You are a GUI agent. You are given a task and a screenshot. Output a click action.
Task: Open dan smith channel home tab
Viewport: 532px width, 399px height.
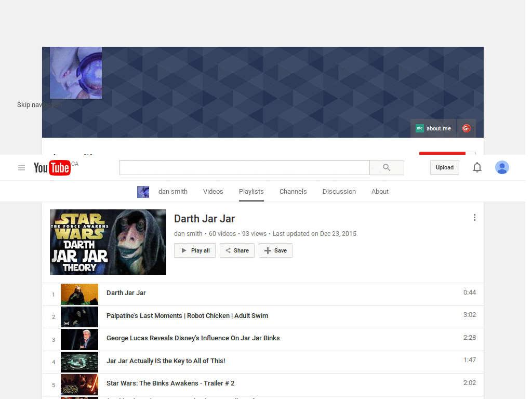click(172, 192)
